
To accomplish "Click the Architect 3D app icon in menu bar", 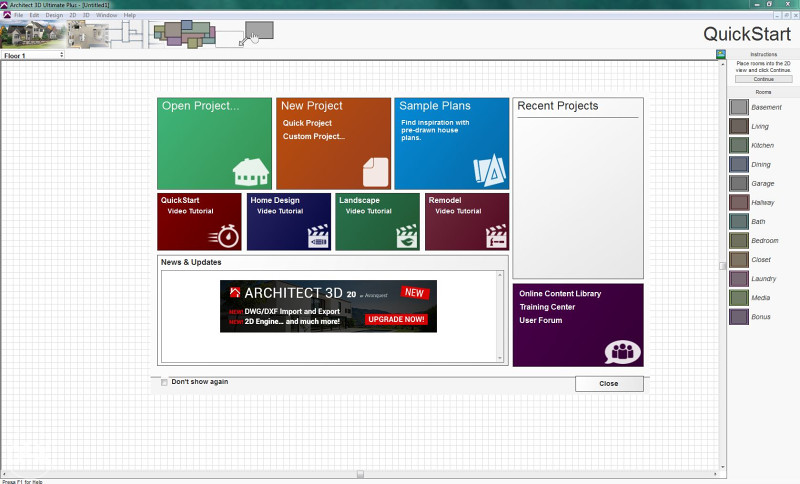I will 7,15.
